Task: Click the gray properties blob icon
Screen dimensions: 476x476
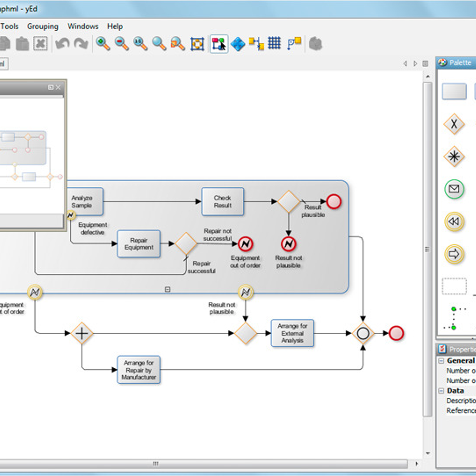Action: click(x=316, y=44)
